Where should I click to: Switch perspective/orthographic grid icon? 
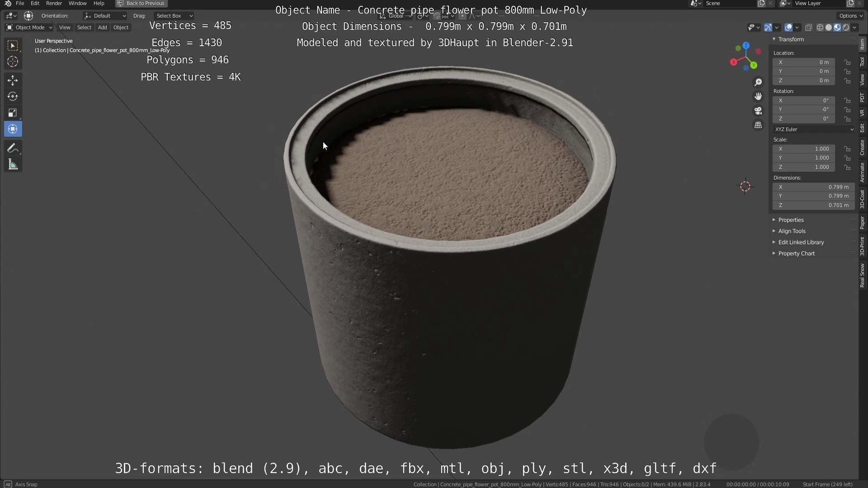tap(758, 125)
